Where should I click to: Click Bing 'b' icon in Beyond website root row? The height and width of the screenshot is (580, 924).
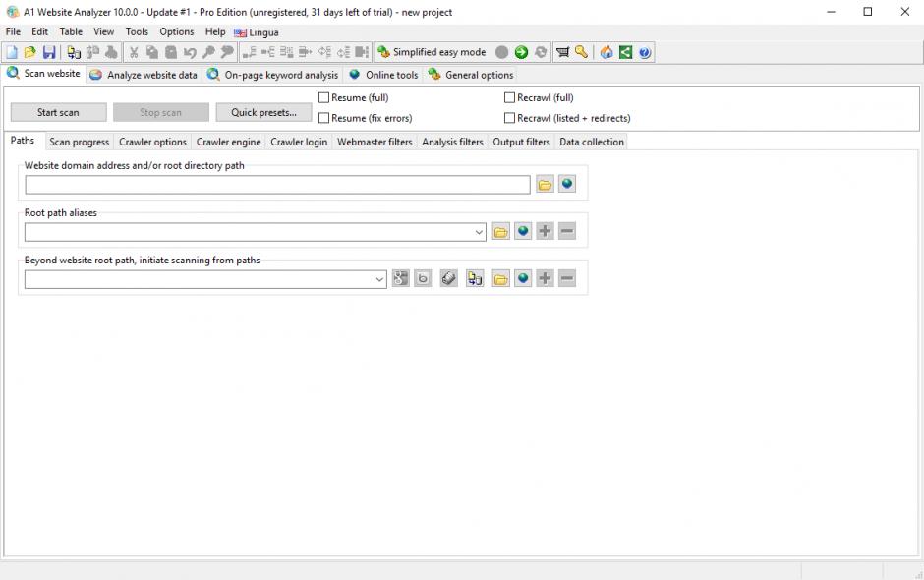[x=423, y=278]
